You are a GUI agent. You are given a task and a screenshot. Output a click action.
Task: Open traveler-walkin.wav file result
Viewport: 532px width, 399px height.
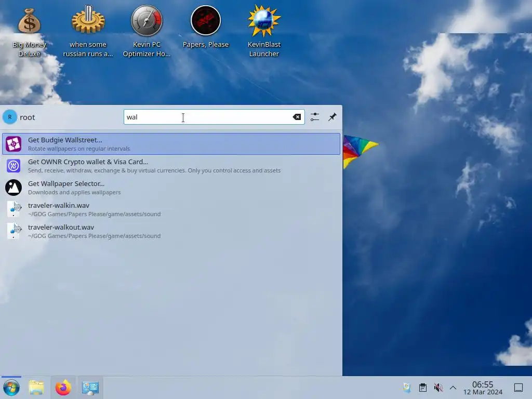[x=171, y=209]
